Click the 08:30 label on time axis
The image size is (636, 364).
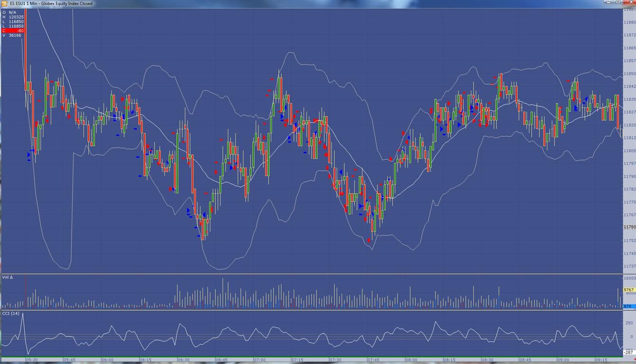(487, 360)
